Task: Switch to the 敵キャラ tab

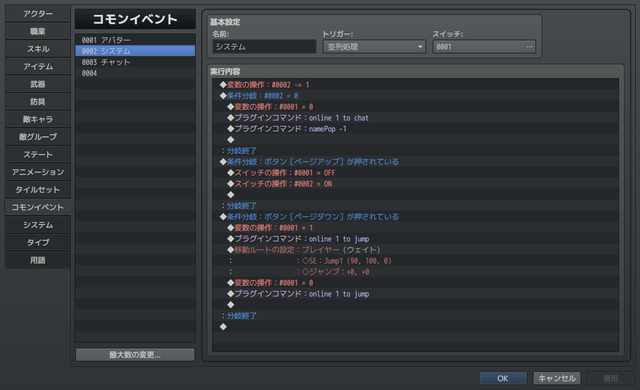Action: 38,119
